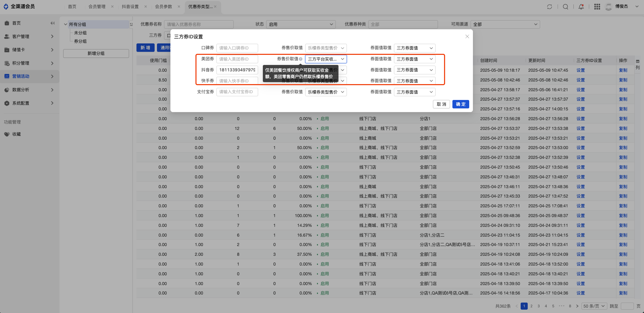The width and height of the screenshot is (644, 313).
Task: Close the 会员管理 tab with its X
Action: pyautogui.click(x=112, y=7)
